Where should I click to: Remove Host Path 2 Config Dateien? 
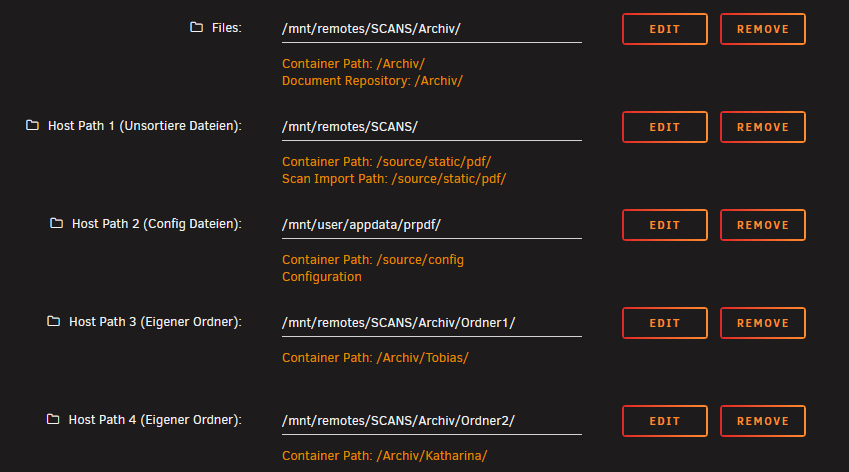[x=762, y=225]
